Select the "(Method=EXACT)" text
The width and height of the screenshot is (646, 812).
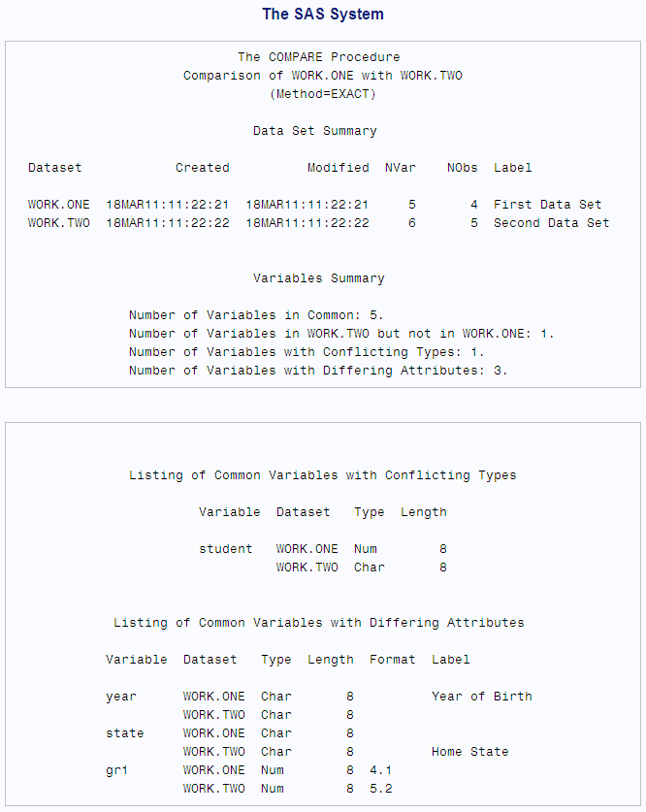pyautogui.click(x=322, y=94)
